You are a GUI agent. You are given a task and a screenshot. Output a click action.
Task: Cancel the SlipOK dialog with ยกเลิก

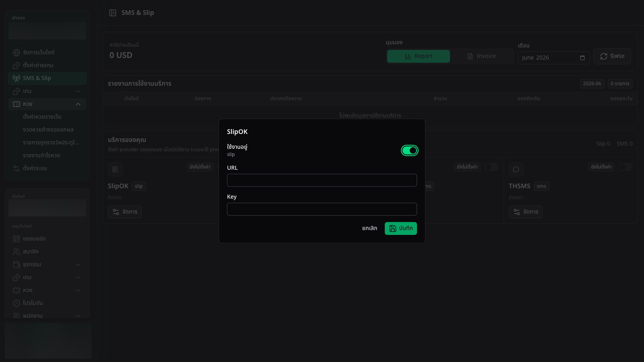pyautogui.click(x=369, y=228)
